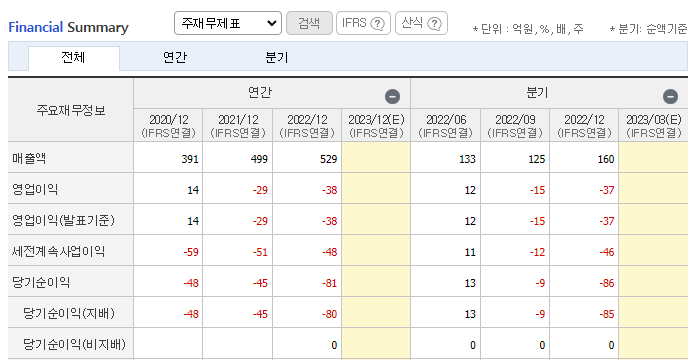
Task: Open the 주재무제표 dropdown
Action: [228, 23]
